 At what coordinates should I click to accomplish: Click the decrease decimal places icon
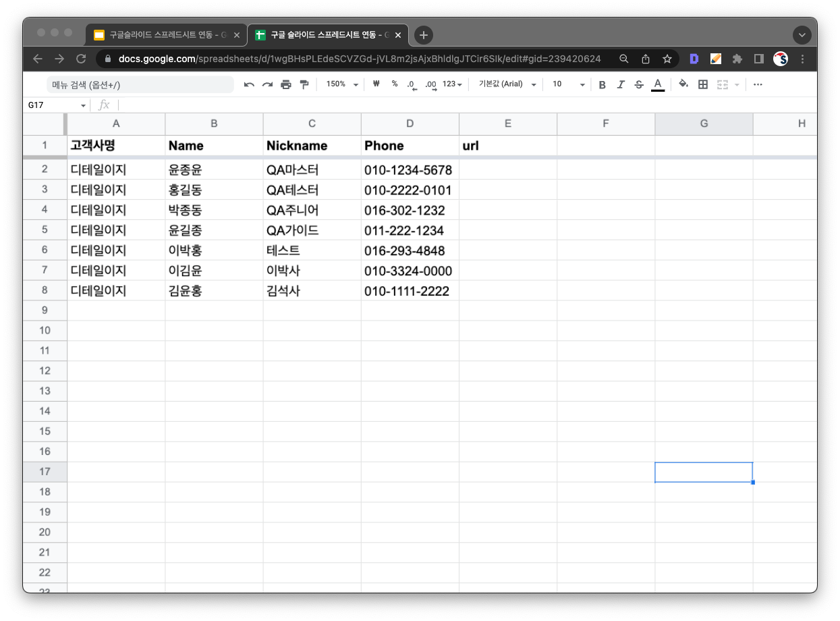(412, 84)
